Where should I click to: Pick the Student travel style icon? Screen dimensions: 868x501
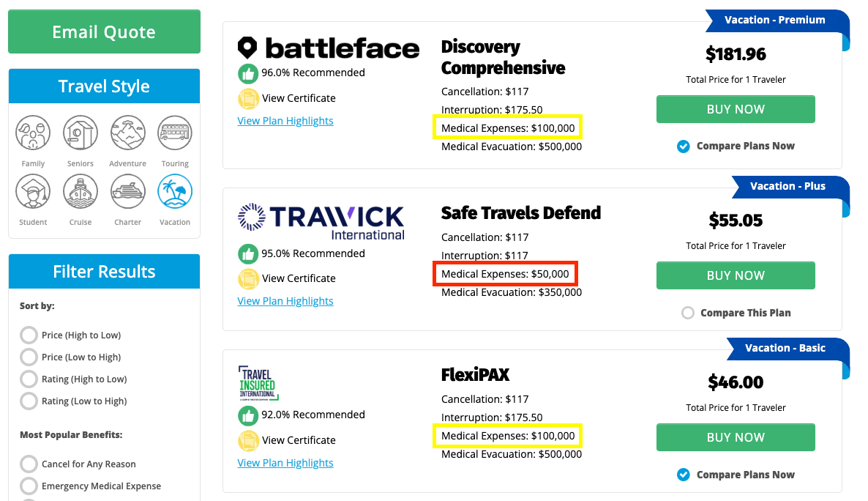(33, 192)
